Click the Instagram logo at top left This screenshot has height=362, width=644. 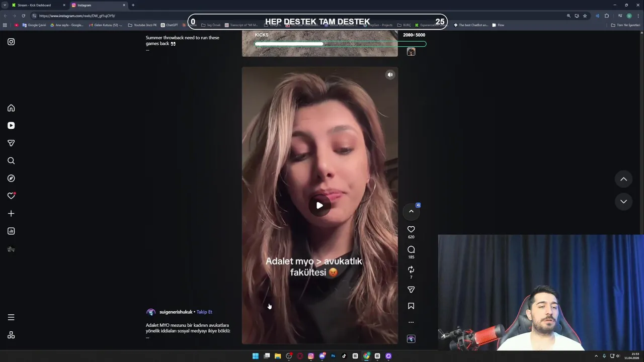(11, 42)
